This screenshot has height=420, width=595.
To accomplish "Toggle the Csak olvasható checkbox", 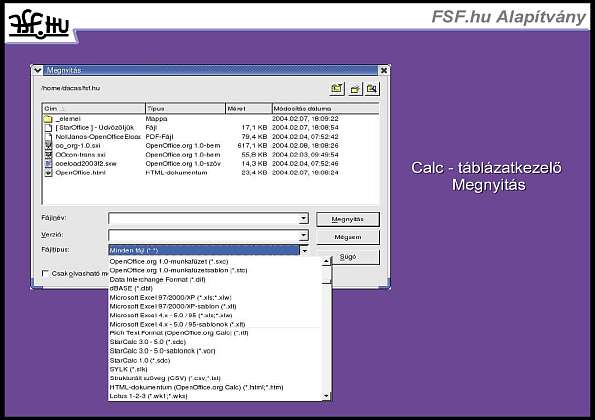I will click(45, 273).
